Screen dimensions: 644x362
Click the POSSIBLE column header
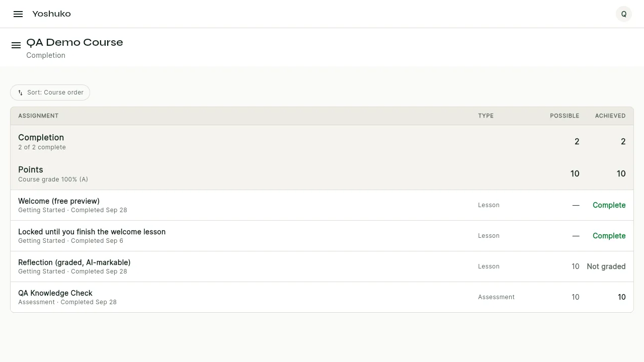(x=565, y=116)
